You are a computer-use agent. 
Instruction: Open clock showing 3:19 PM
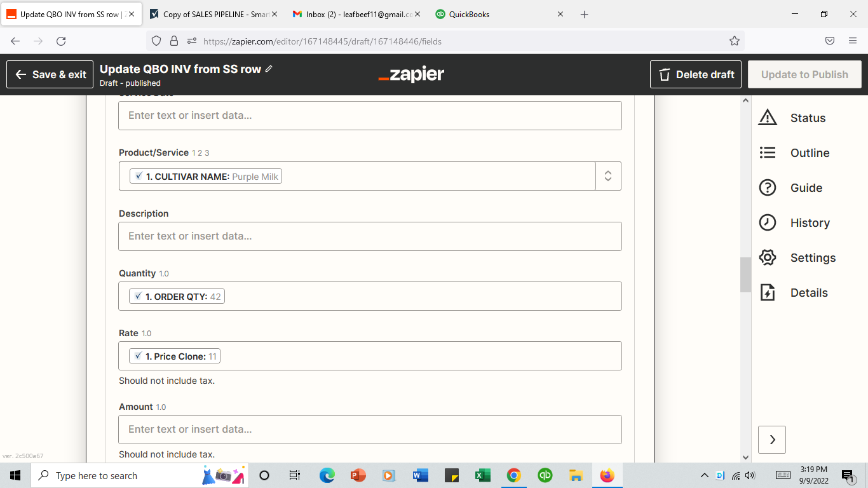tap(813, 475)
